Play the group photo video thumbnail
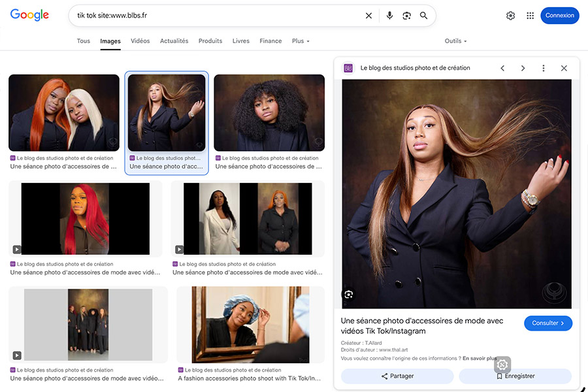The height and width of the screenshot is (392, 588). [88, 325]
